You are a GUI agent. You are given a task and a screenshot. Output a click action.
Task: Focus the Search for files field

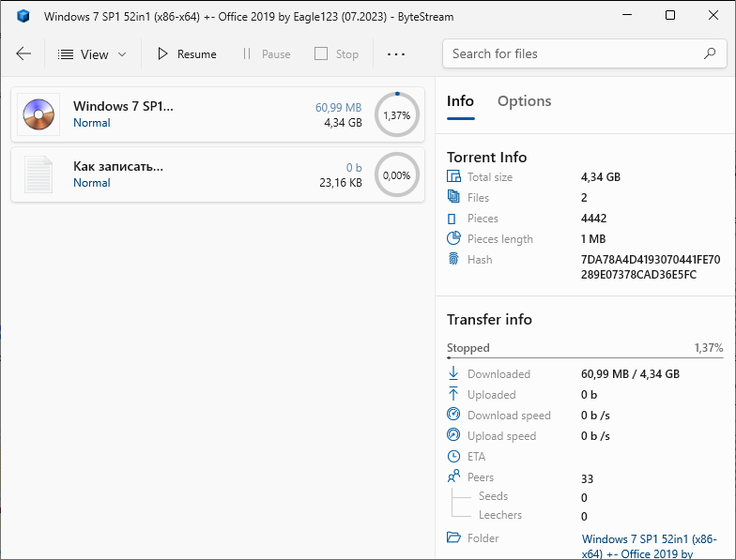[584, 54]
